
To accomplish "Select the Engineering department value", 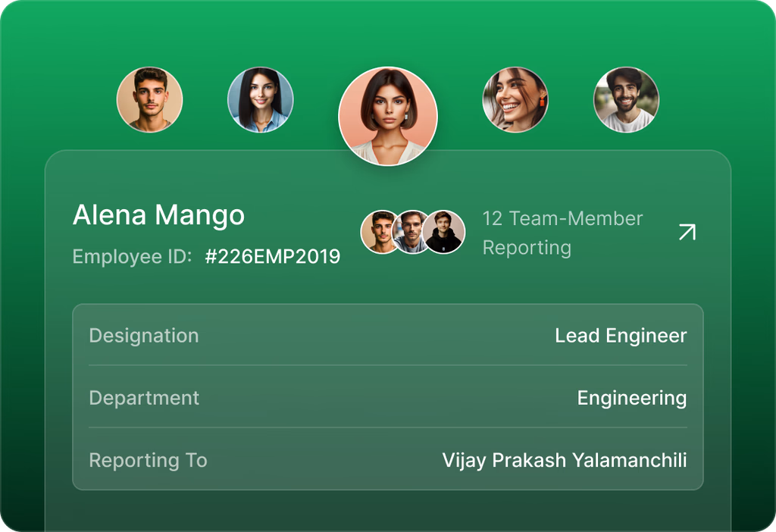I will point(632,399).
